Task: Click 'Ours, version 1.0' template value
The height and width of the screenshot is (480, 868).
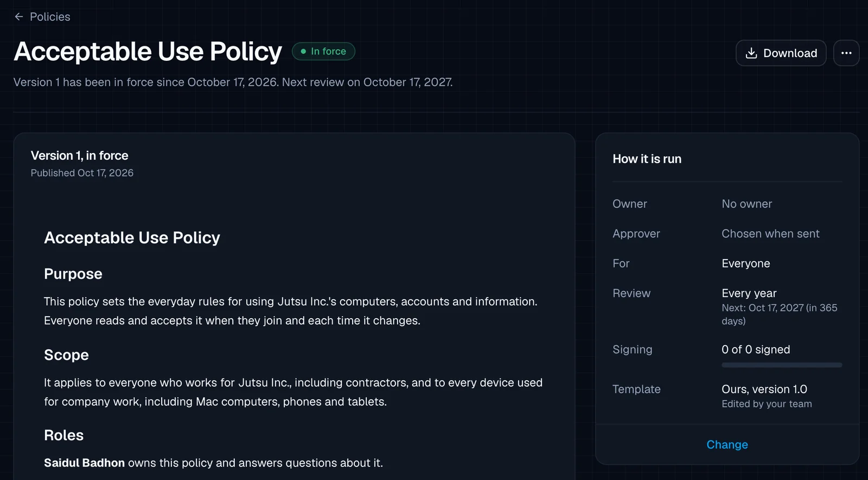Action: click(764, 389)
